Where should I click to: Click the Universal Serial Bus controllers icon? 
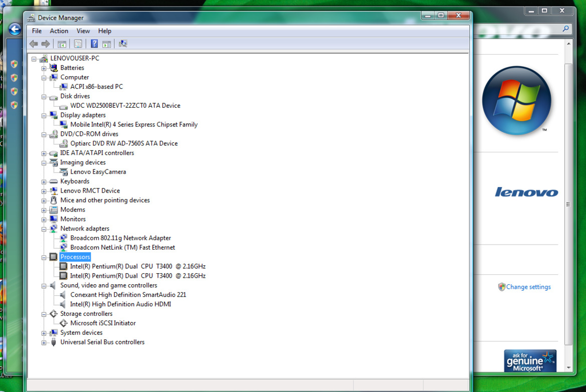[54, 342]
